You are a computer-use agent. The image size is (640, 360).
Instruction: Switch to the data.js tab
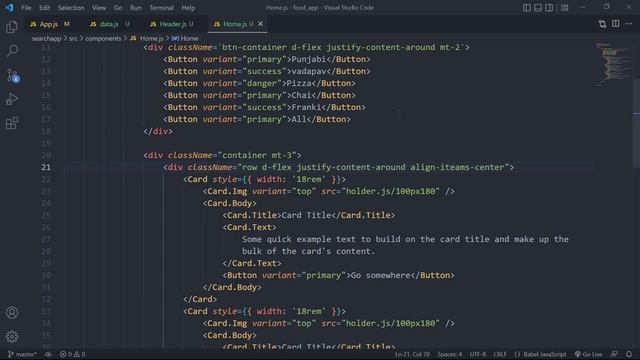(x=109, y=24)
